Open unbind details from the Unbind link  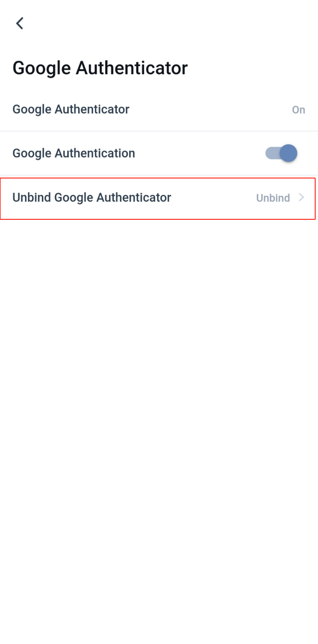tap(273, 198)
